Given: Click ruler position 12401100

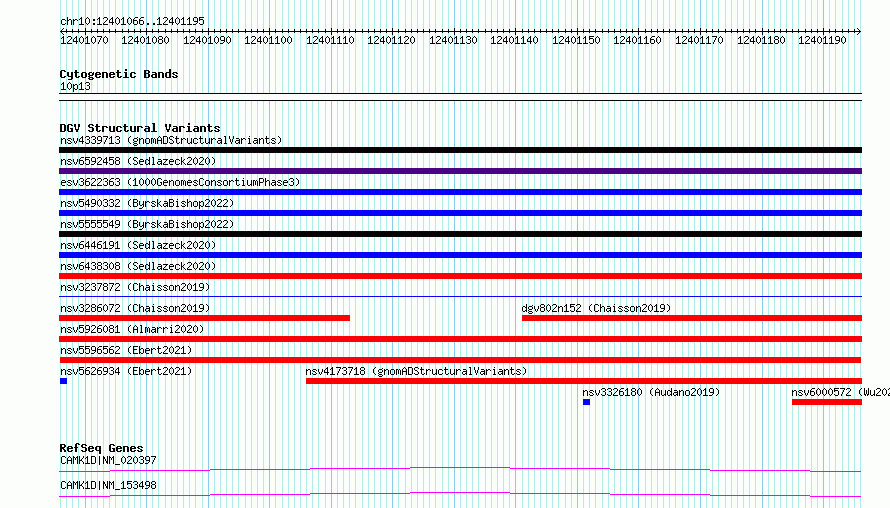Looking at the screenshot, I should [268, 40].
